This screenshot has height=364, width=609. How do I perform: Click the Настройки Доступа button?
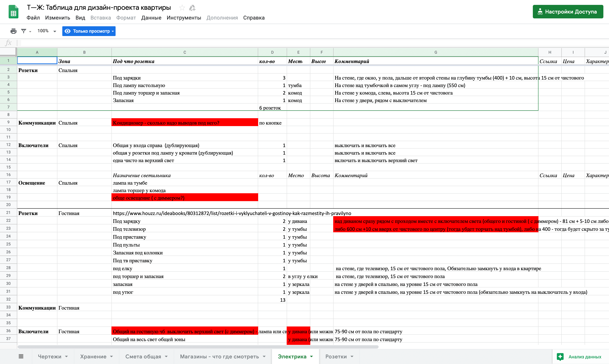pos(568,11)
